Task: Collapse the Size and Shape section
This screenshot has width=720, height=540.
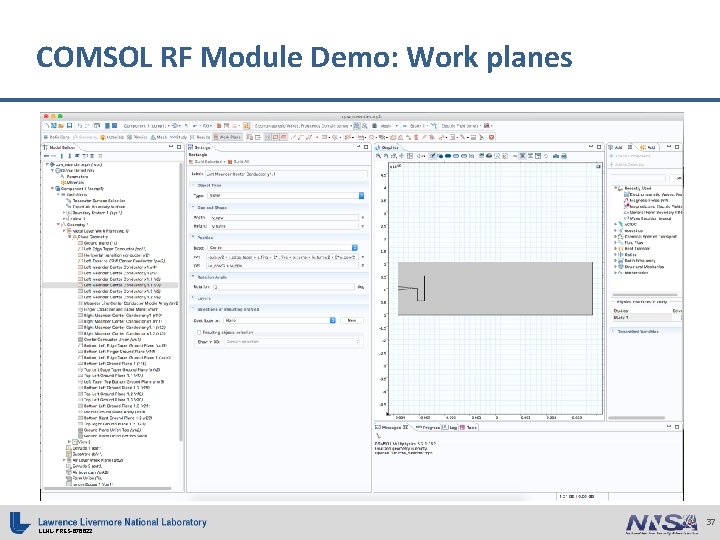Action: (x=193, y=208)
